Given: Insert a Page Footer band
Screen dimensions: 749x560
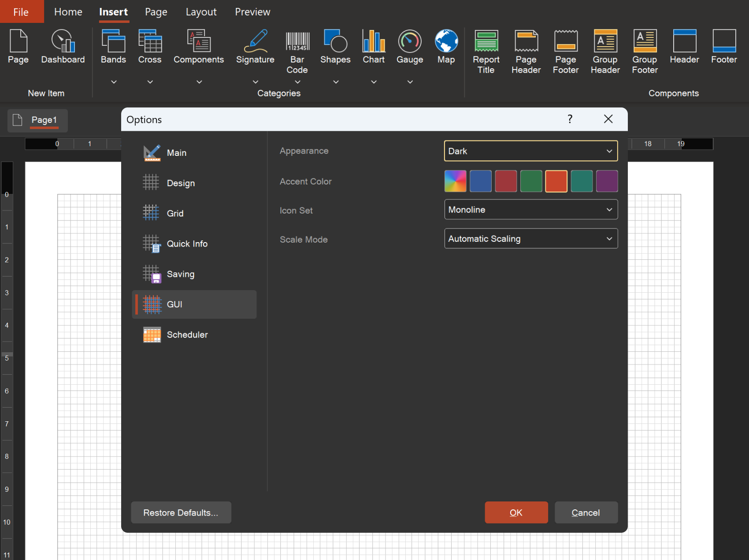Looking at the screenshot, I should [x=566, y=52].
